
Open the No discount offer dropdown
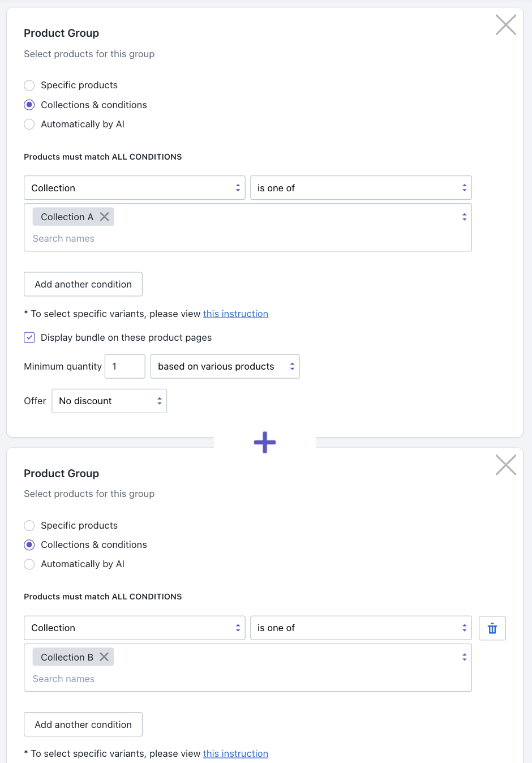109,401
